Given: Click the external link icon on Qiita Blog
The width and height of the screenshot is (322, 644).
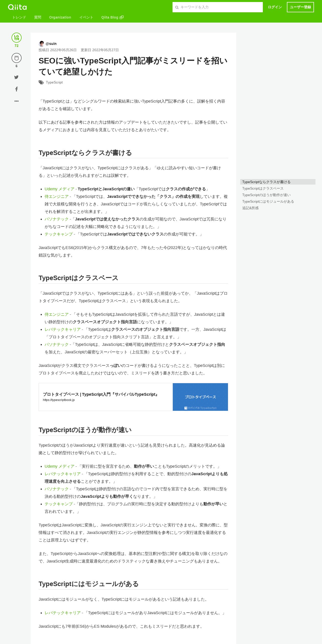Looking at the screenshot, I should [122, 17].
